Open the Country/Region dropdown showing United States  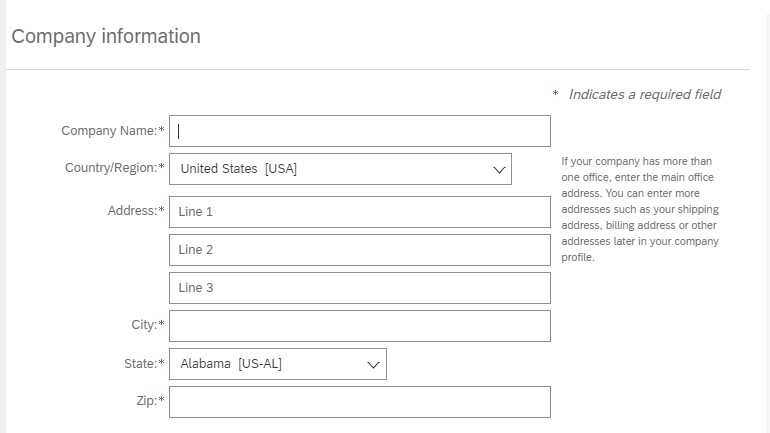330,169
